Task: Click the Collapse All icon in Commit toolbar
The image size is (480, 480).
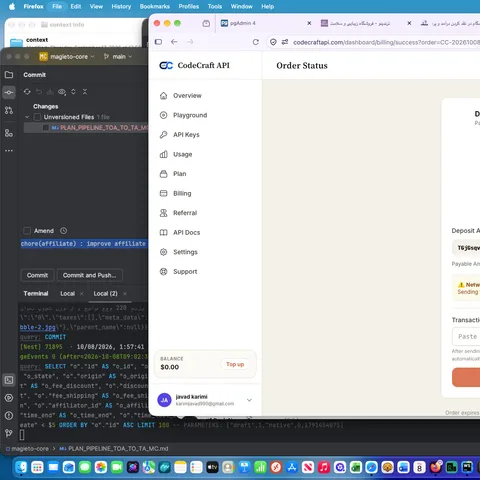Action: point(85,92)
